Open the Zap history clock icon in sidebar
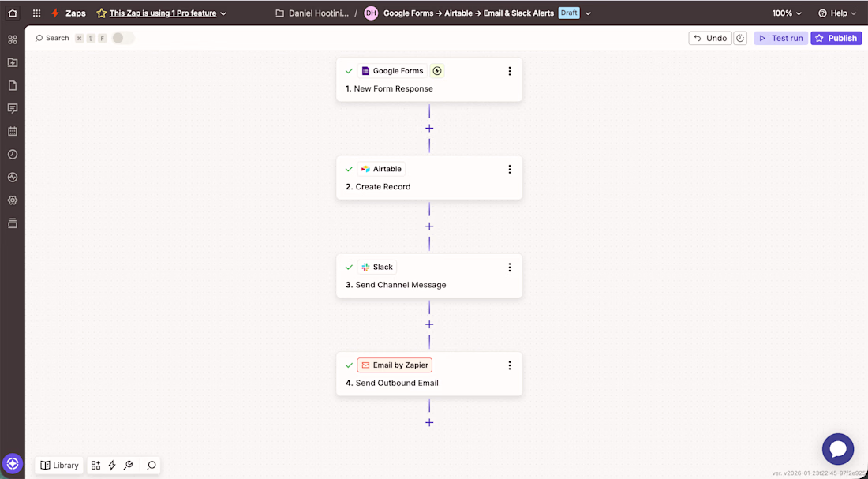Viewport: 868px width, 479px height. point(12,155)
